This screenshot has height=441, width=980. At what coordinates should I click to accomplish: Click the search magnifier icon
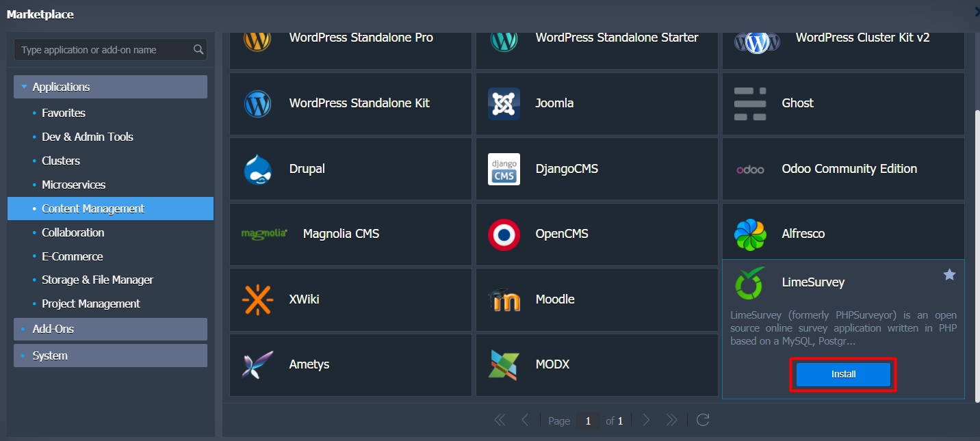pyautogui.click(x=198, y=49)
